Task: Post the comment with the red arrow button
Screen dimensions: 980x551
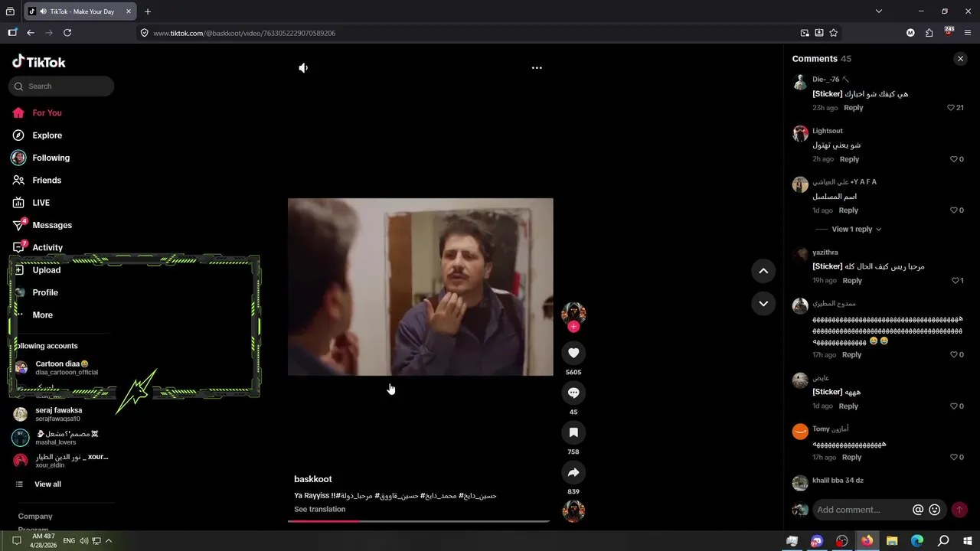Action: pyautogui.click(x=959, y=510)
